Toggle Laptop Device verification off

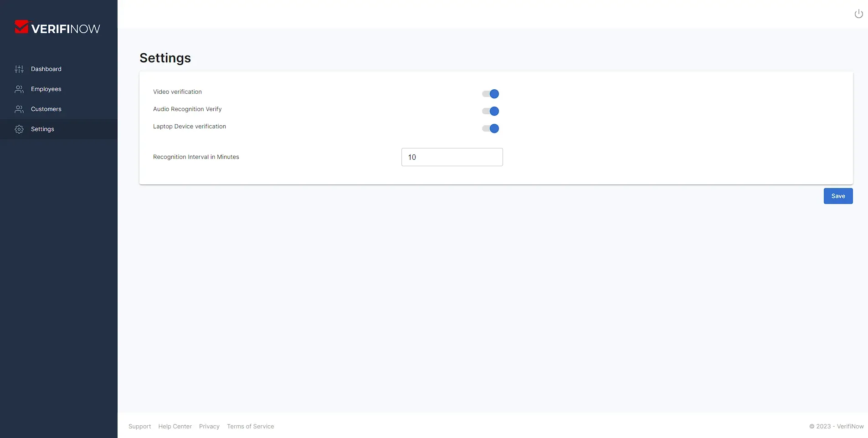click(x=490, y=128)
